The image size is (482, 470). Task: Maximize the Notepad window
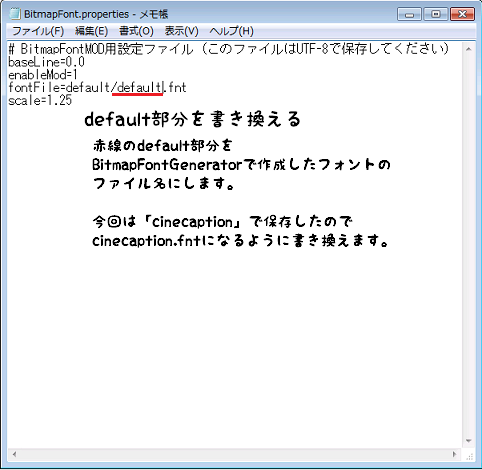tap(436, 14)
